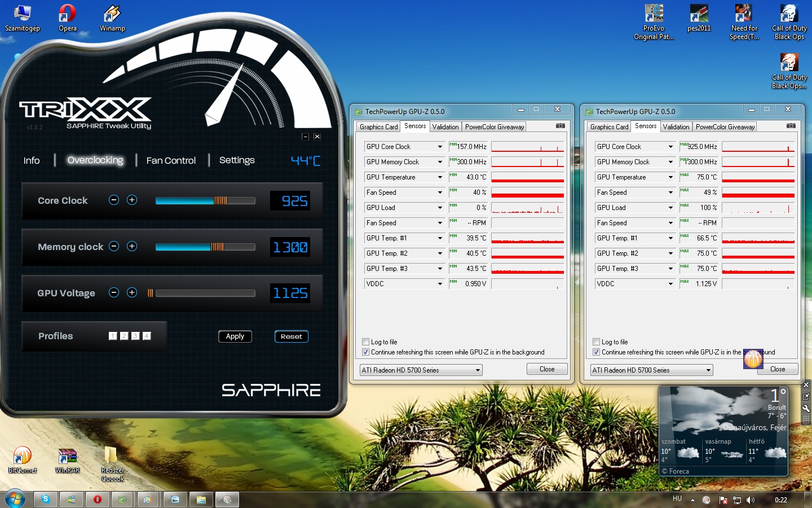Open the Számítógép desktop icon

(23, 17)
